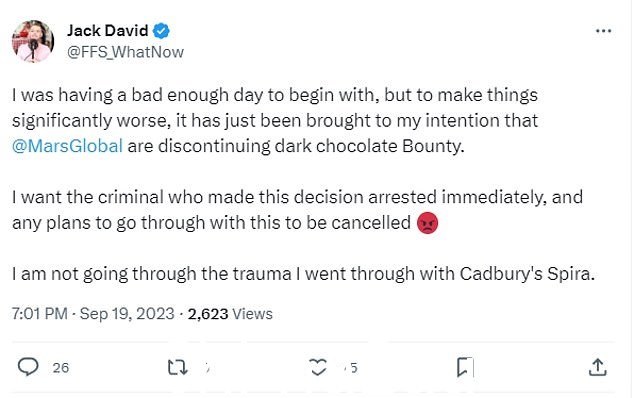Open the three-dot more options menu
Viewport: 634px width, 398px height.
603,31
